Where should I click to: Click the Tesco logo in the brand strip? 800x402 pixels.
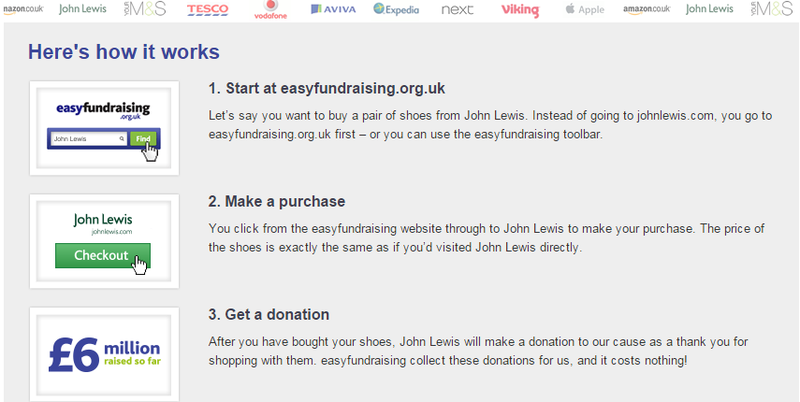click(x=208, y=10)
